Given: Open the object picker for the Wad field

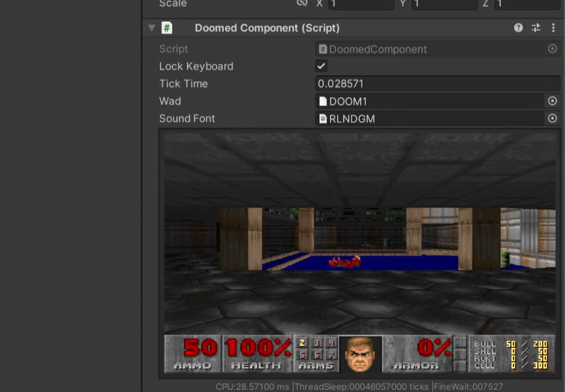Looking at the screenshot, I should pos(552,101).
